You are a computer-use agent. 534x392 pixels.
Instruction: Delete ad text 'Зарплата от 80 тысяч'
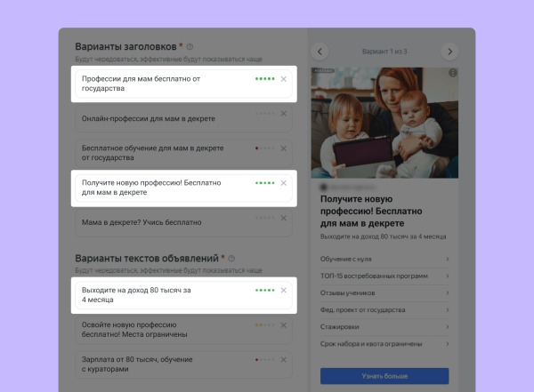click(283, 360)
